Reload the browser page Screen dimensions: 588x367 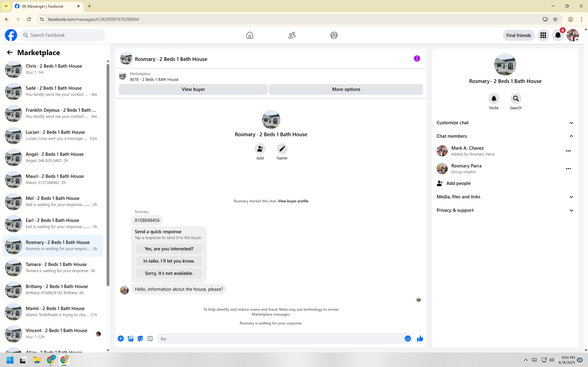click(x=29, y=19)
